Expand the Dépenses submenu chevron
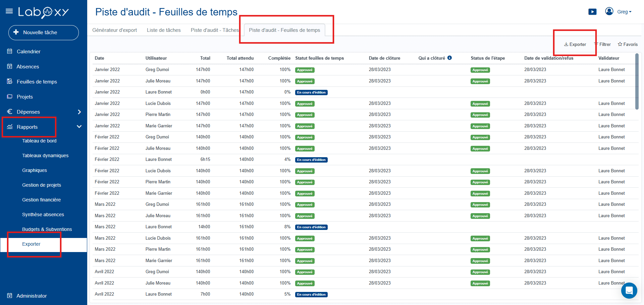The width and height of the screenshot is (644, 305). click(79, 112)
